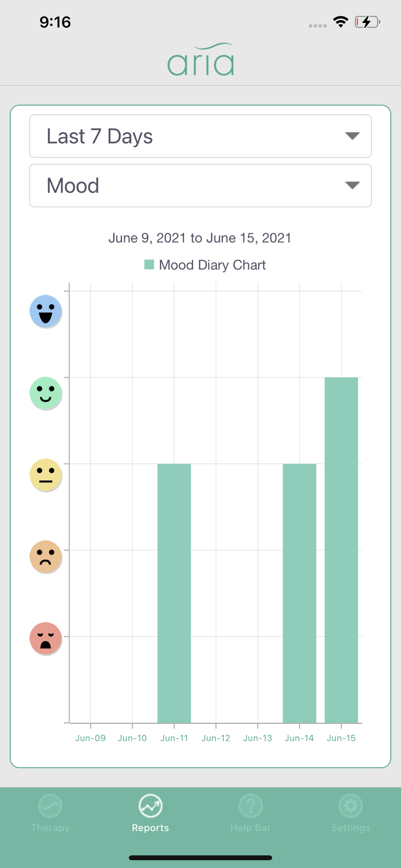Tap the arrow on the Mood selector
Viewport: 401px width, 868px height.
tap(352, 186)
